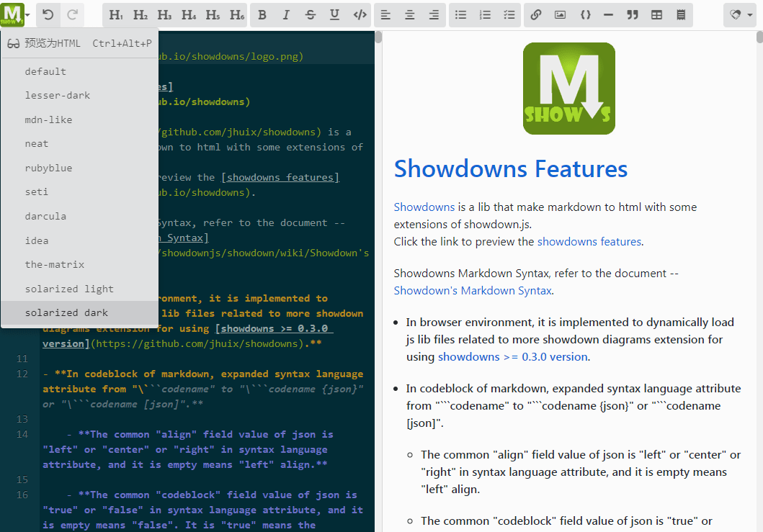Insert task checklist

[509, 14]
